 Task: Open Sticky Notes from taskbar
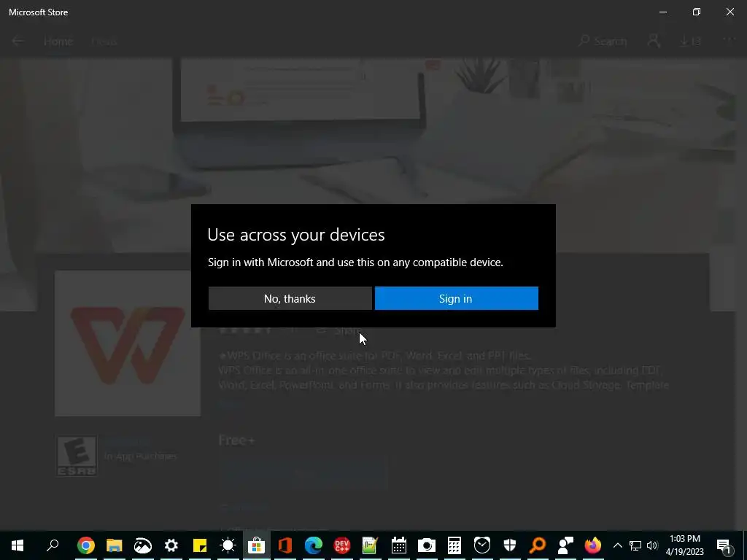pyautogui.click(x=200, y=545)
